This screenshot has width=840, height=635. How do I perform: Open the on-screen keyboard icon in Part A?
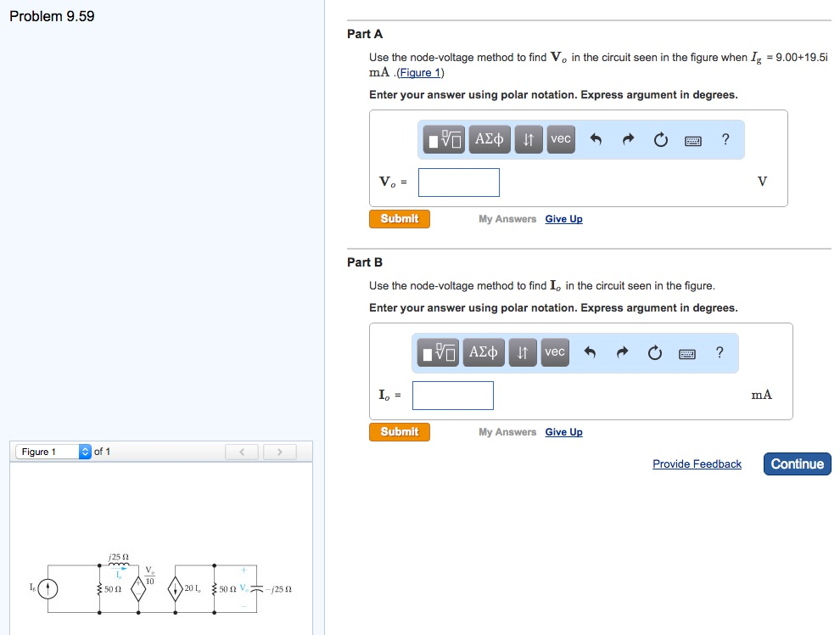tap(692, 141)
